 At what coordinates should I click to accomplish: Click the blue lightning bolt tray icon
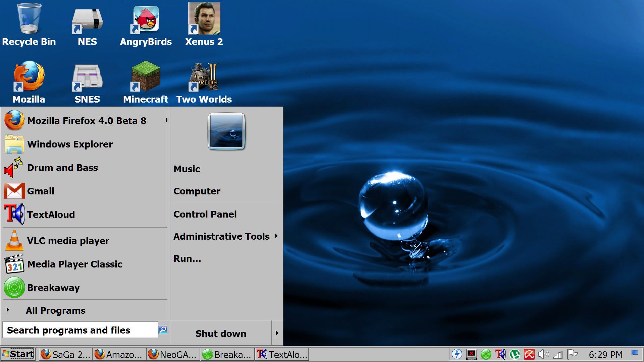coord(457,354)
